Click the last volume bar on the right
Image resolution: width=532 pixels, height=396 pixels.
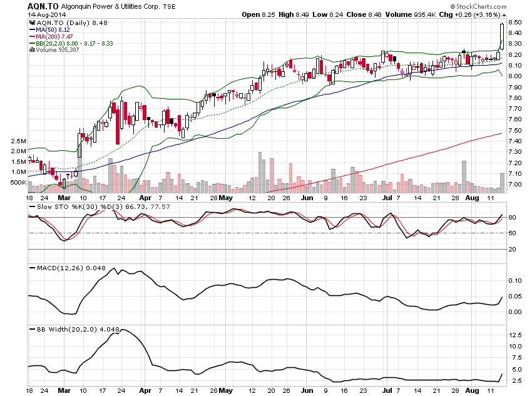point(502,183)
